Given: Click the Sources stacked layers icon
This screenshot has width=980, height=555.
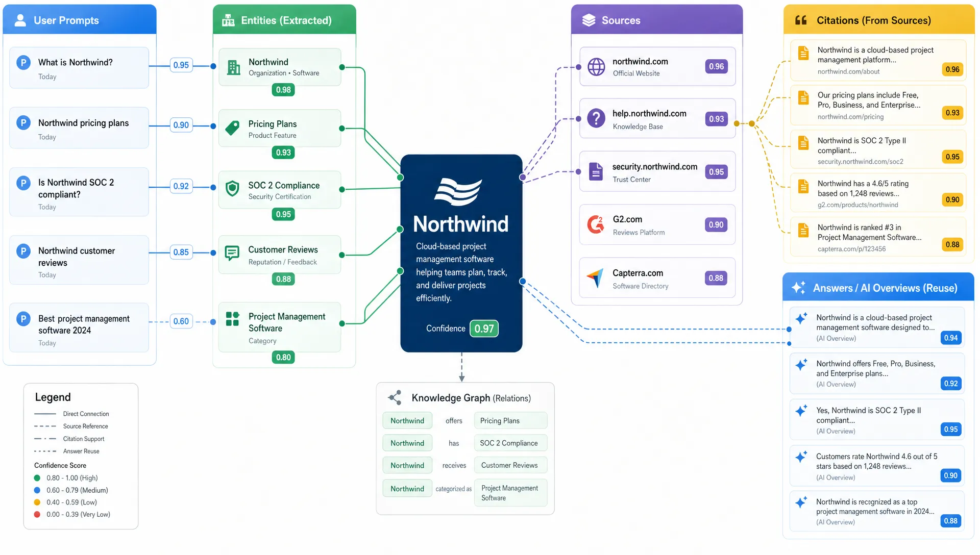Looking at the screenshot, I should pos(589,20).
